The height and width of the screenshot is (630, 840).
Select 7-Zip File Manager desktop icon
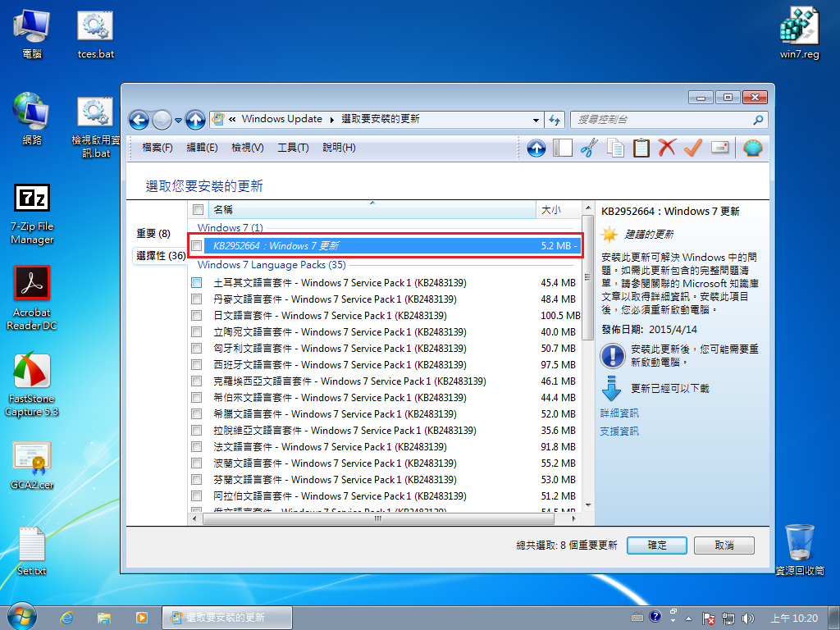click(x=32, y=214)
